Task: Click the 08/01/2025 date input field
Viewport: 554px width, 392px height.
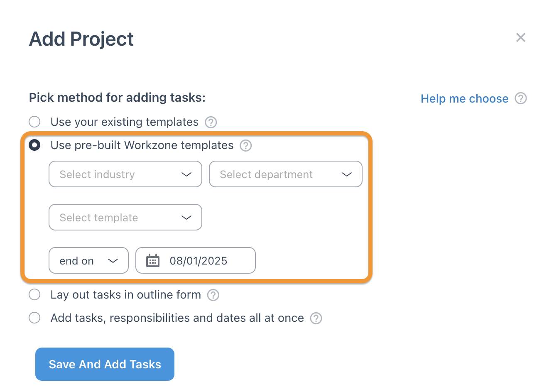Action: (196, 260)
